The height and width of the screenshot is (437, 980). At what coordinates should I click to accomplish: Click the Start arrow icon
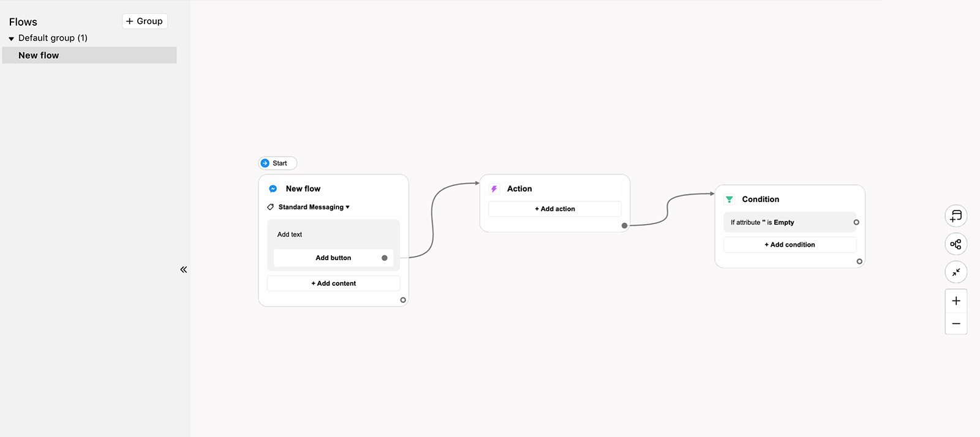pos(265,163)
